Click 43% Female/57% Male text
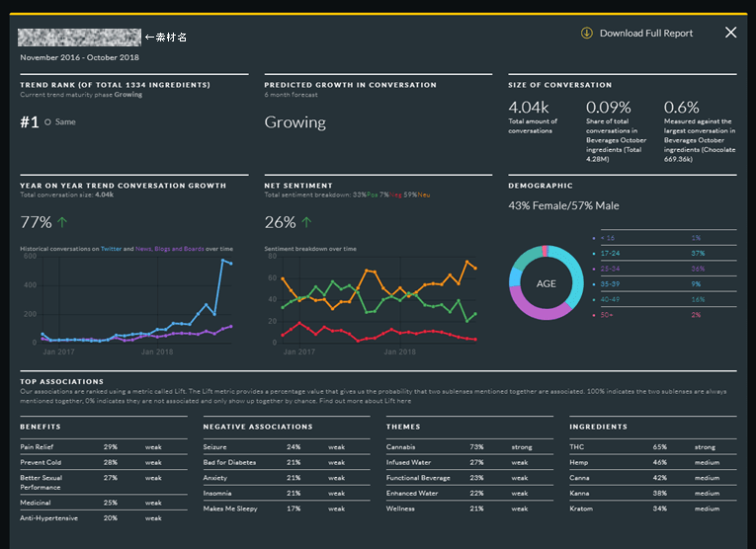 click(x=563, y=205)
